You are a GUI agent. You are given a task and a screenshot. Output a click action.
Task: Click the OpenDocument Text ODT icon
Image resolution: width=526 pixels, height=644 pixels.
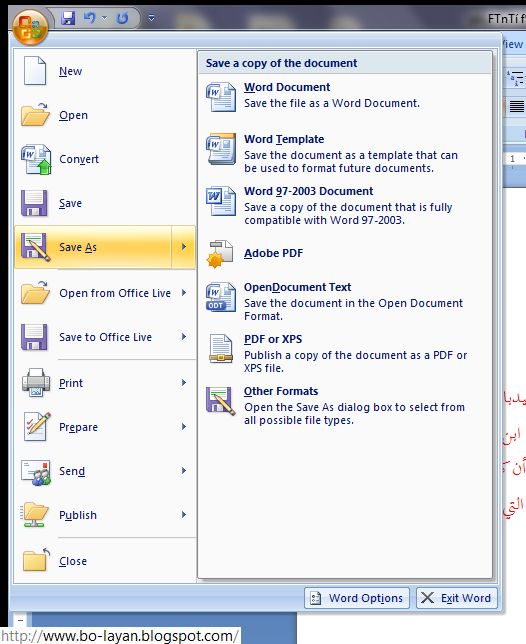221,297
